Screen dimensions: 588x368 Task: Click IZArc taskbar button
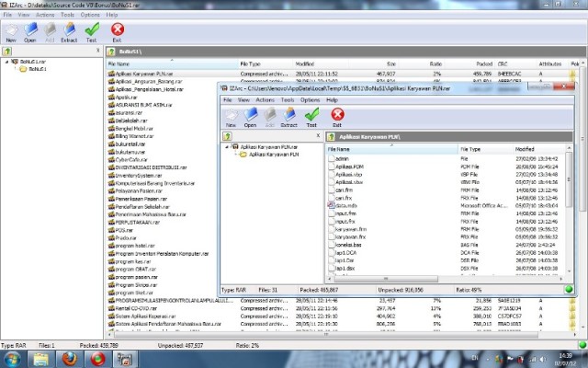coord(125,360)
